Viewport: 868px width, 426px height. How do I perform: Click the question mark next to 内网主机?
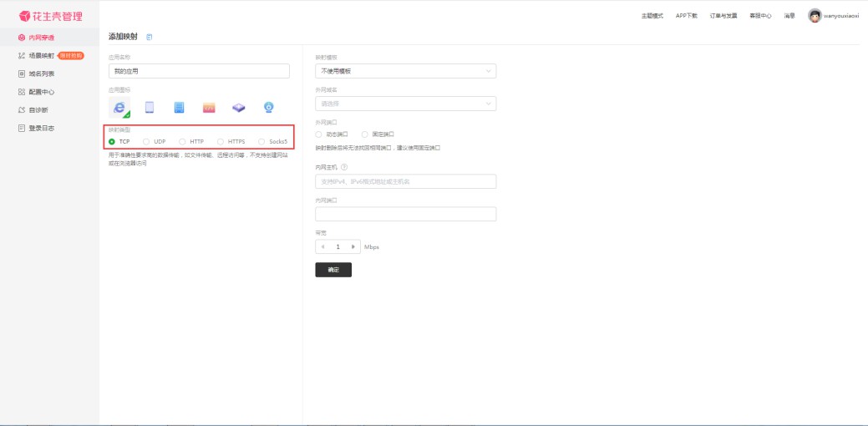(x=345, y=167)
